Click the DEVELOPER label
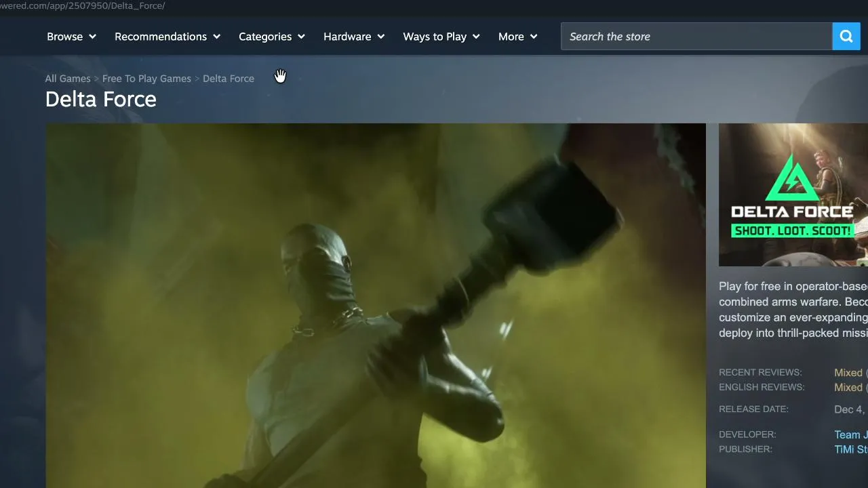 coord(747,434)
